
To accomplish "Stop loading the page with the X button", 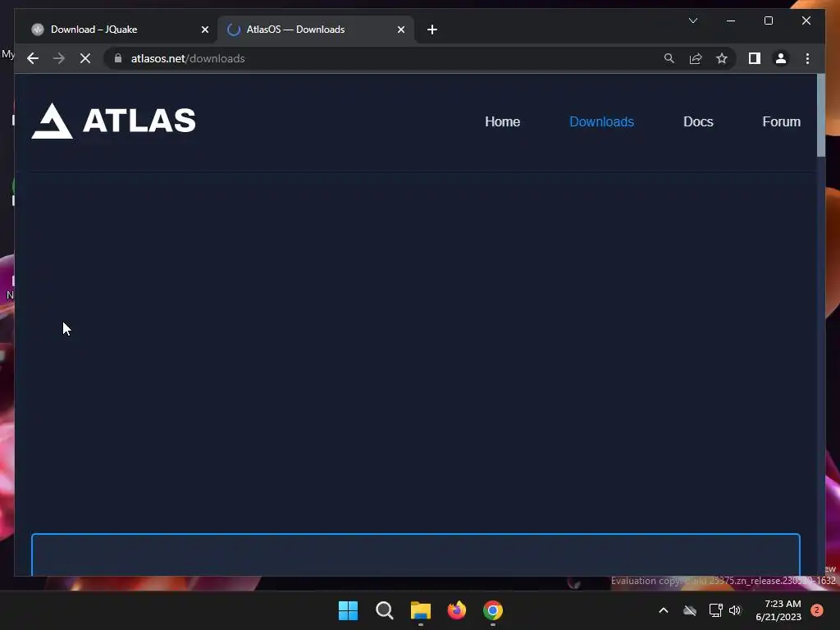I will pyautogui.click(x=85, y=58).
